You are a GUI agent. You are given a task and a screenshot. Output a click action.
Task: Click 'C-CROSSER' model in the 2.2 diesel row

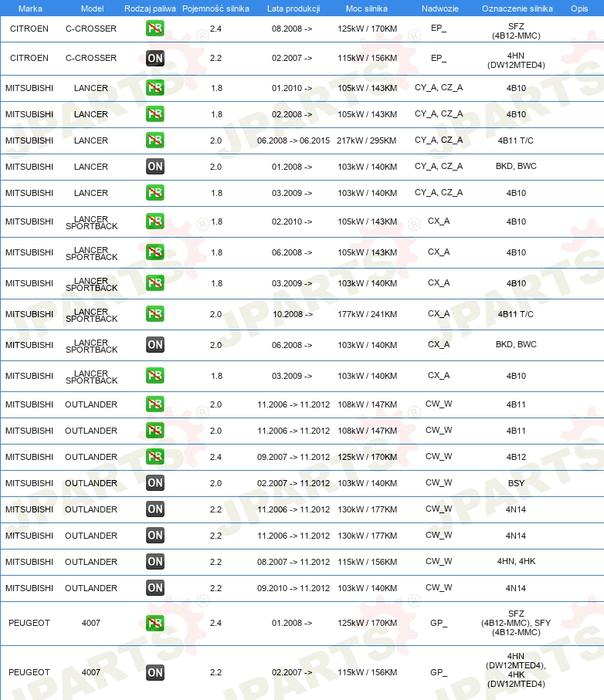91,58
